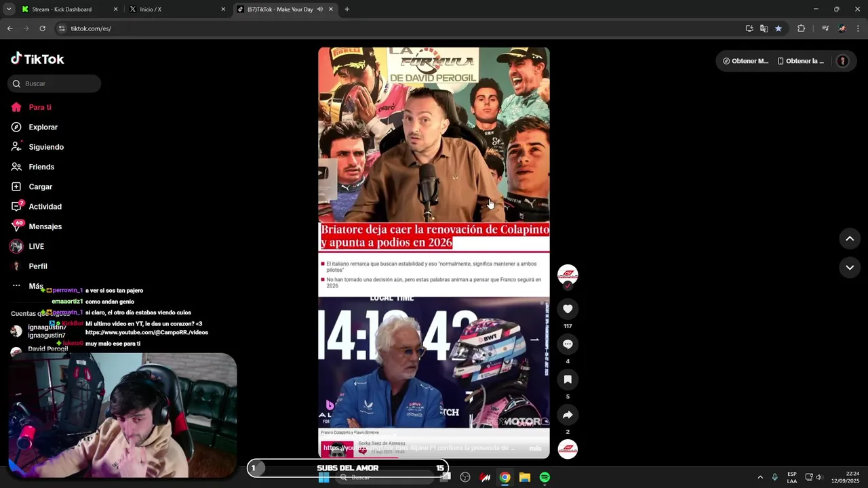The height and width of the screenshot is (488, 868).
Task: Open Perfil in sidebar
Action: coord(28,266)
